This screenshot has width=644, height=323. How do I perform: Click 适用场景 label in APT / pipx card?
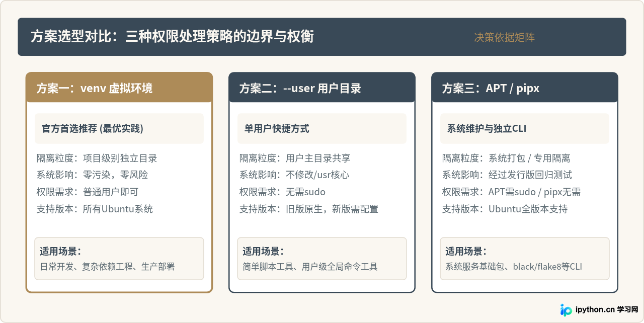coord(466,252)
